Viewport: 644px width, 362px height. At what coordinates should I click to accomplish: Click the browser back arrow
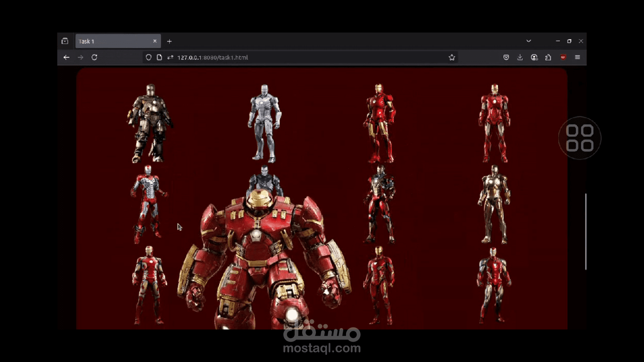point(66,58)
